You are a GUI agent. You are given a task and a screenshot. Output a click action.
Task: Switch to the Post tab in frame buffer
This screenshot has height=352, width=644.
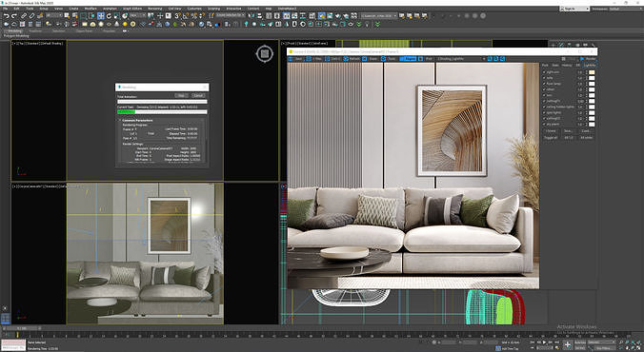(545, 66)
